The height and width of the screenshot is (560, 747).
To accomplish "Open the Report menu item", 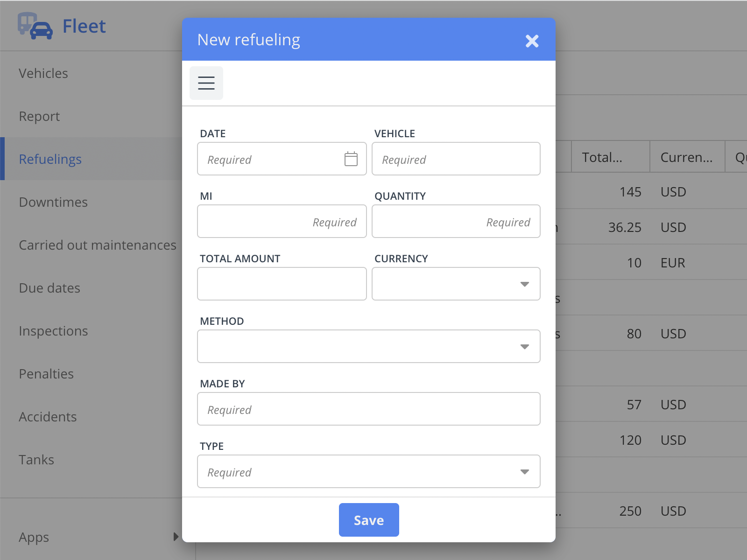I will click(x=39, y=116).
